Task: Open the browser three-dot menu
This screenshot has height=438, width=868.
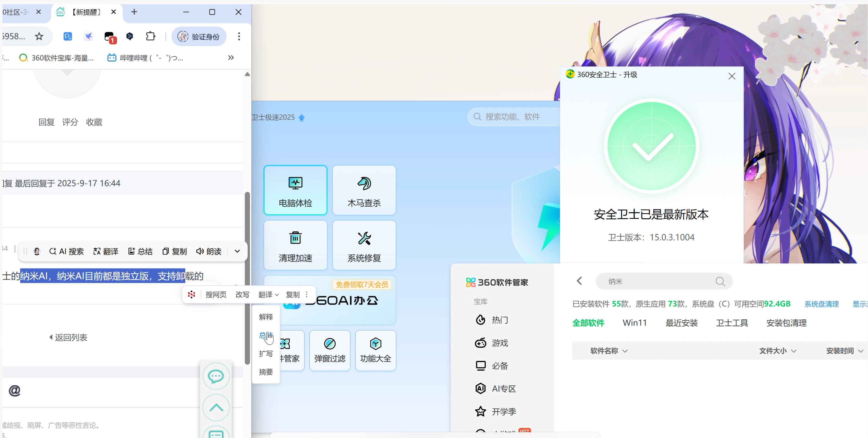Action: point(239,36)
